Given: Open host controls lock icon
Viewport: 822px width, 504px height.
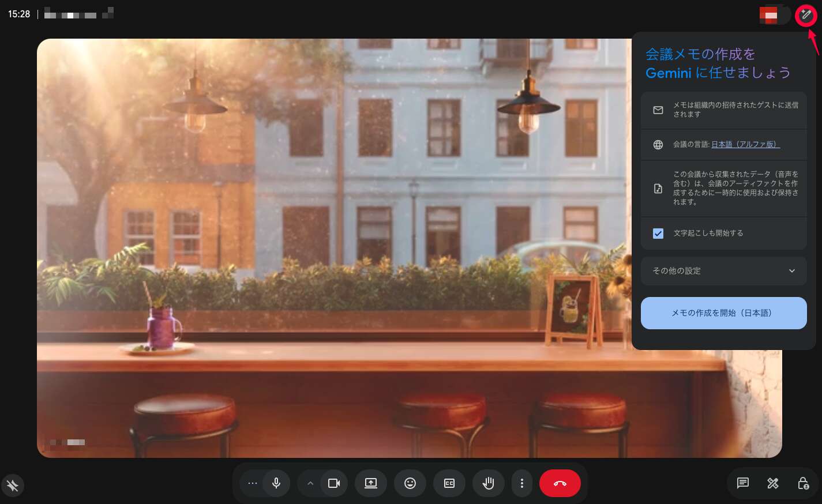Looking at the screenshot, I should tap(803, 483).
